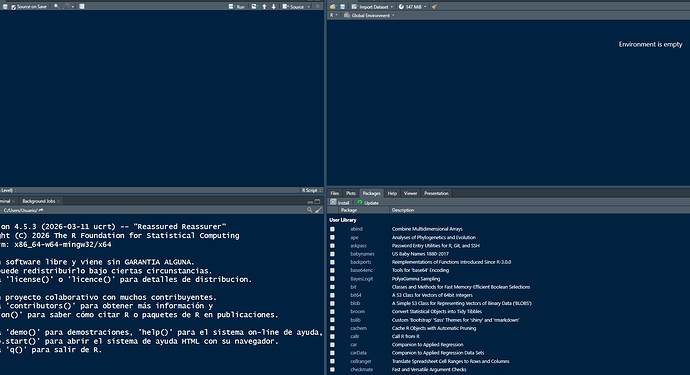Go to next section with down arrow
The height and width of the screenshot is (375, 690).
pos(274,7)
